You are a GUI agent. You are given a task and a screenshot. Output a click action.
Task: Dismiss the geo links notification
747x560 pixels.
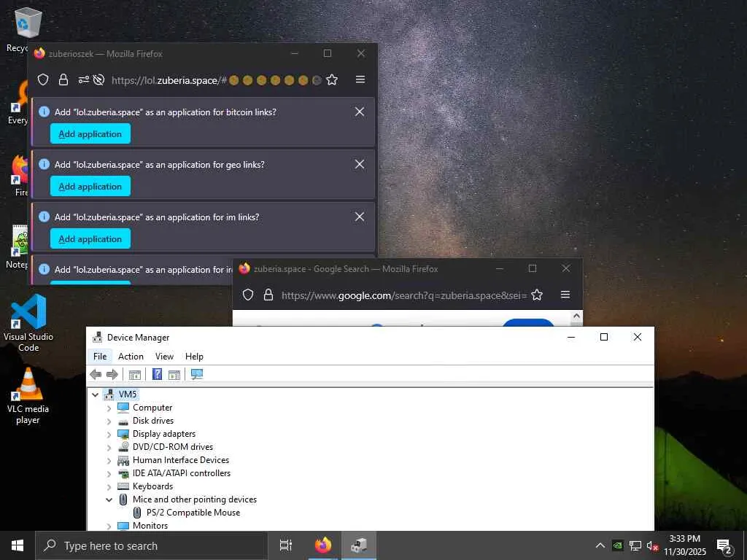(x=360, y=164)
